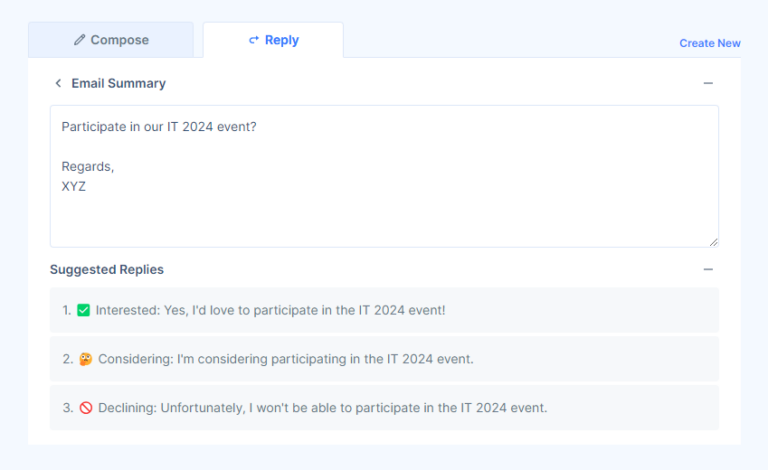Collapse the Email Summary section with the minus icon
The height and width of the screenshot is (470, 768).
(x=708, y=83)
